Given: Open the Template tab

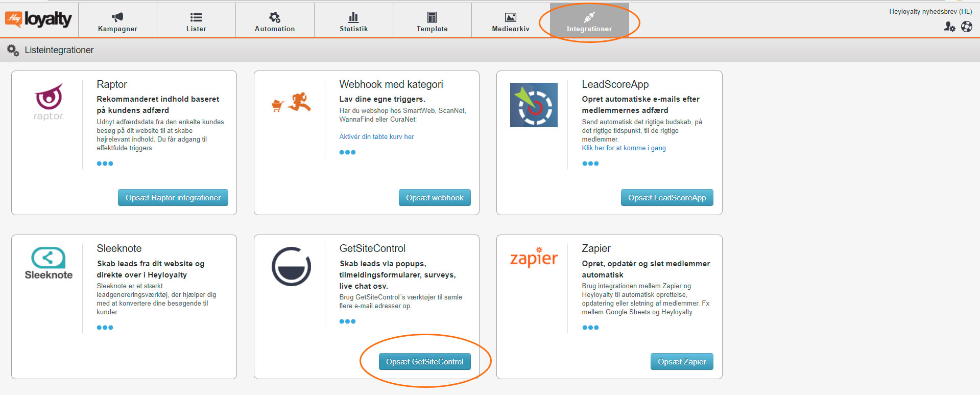Looking at the screenshot, I should 432,20.
